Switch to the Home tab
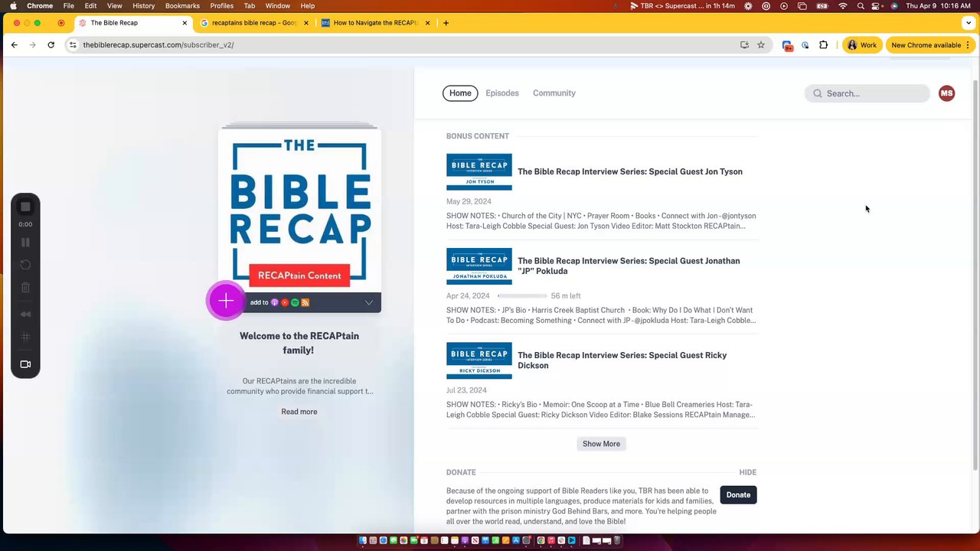Viewport: 980px width, 551px height. click(x=460, y=93)
